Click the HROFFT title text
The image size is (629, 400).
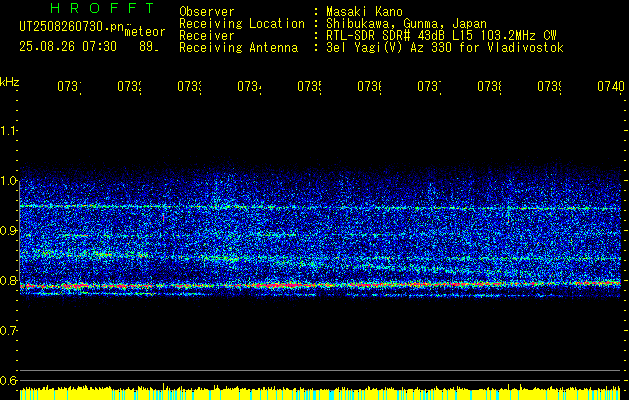coord(102,8)
